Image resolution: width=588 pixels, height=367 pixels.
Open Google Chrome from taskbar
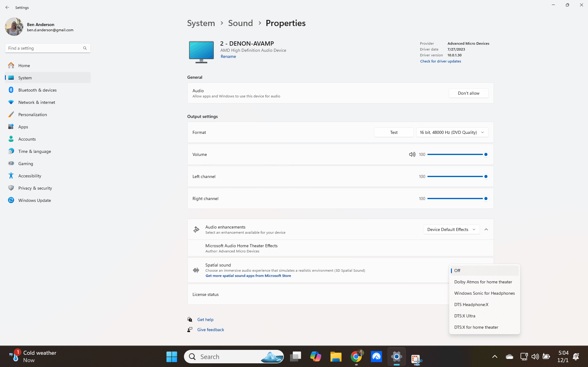point(356,357)
